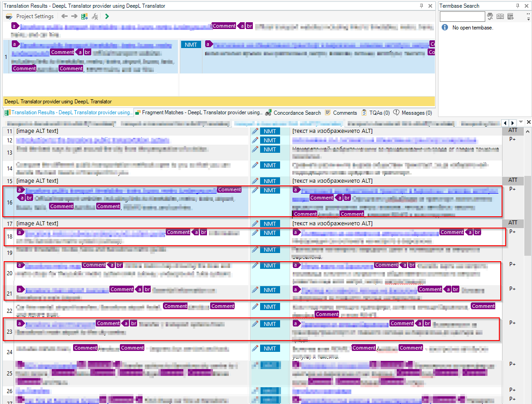Viewport: 532px width, 404px height.
Task: Click the book icon in Termbase Search toolbar
Action: pos(500,16)
